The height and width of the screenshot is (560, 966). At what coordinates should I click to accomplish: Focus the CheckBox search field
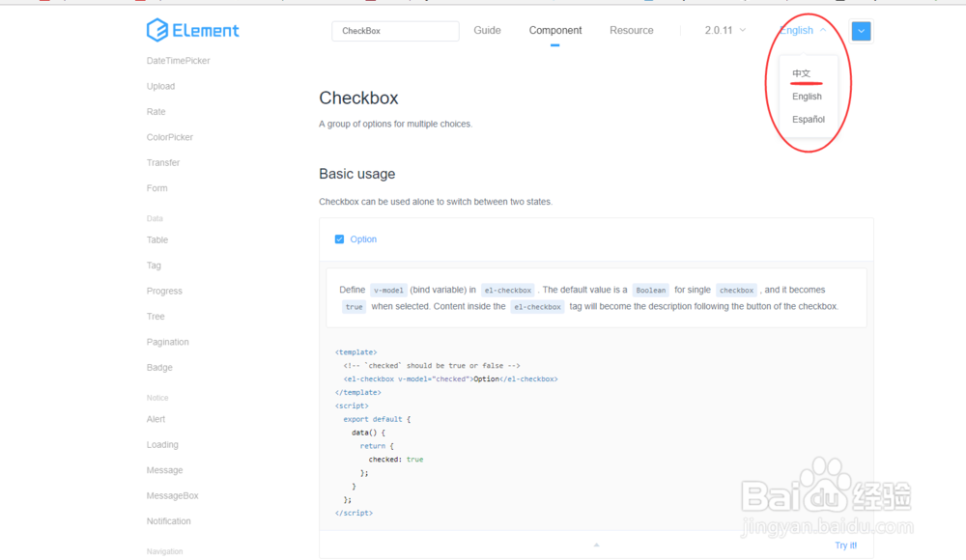(x=395, y=31)
